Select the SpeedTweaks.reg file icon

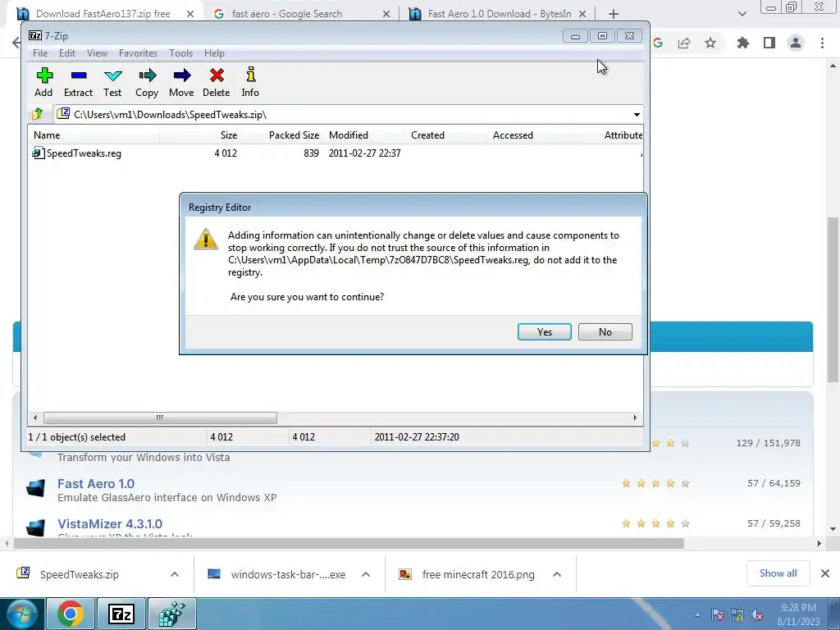pos(38,153)
